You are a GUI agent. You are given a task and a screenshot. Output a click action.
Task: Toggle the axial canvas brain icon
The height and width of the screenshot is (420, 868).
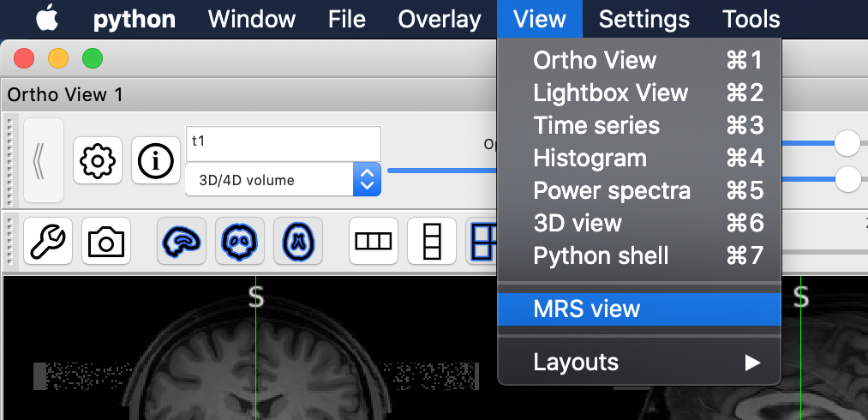tap(297, 241)
